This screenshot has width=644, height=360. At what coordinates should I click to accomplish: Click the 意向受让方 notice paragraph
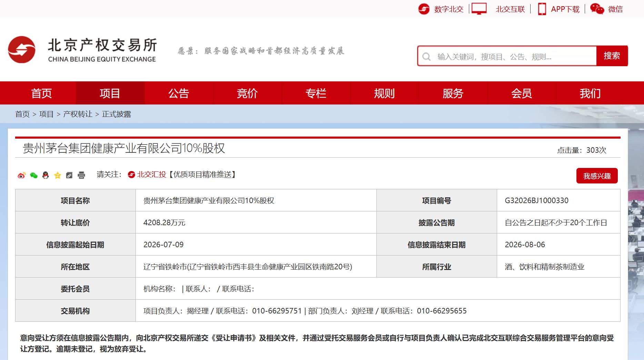[317, 343]
